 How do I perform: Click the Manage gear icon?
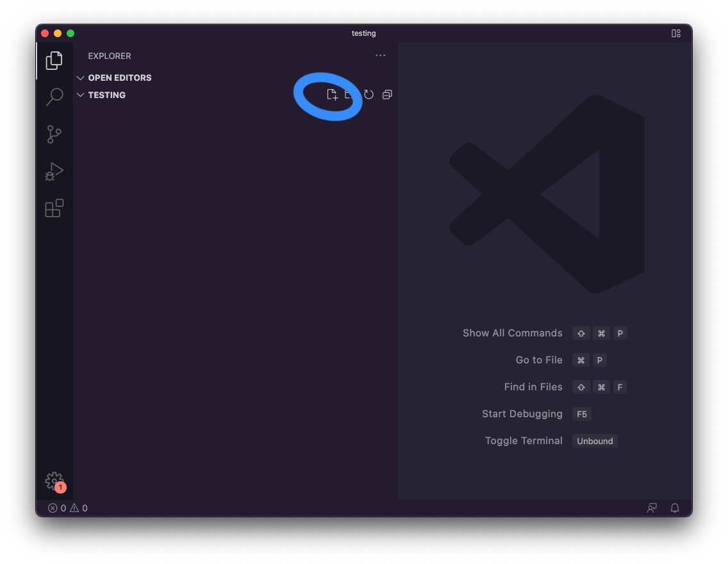tap(54, 481)
